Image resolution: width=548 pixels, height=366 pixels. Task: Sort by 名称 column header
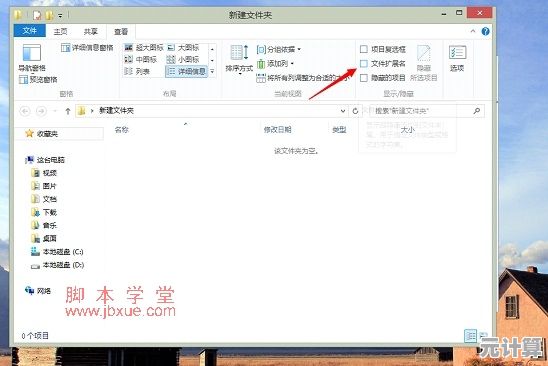pyautogui.click(x=122, y=130)
